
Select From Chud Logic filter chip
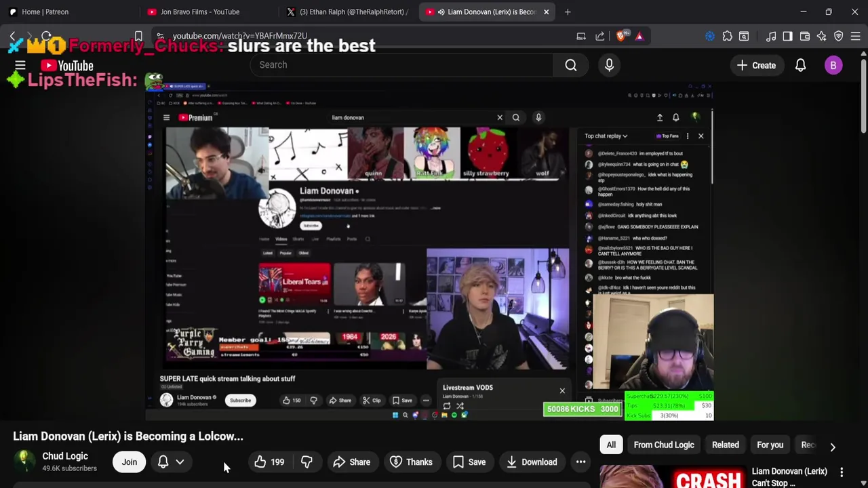[x=664, y=445]
